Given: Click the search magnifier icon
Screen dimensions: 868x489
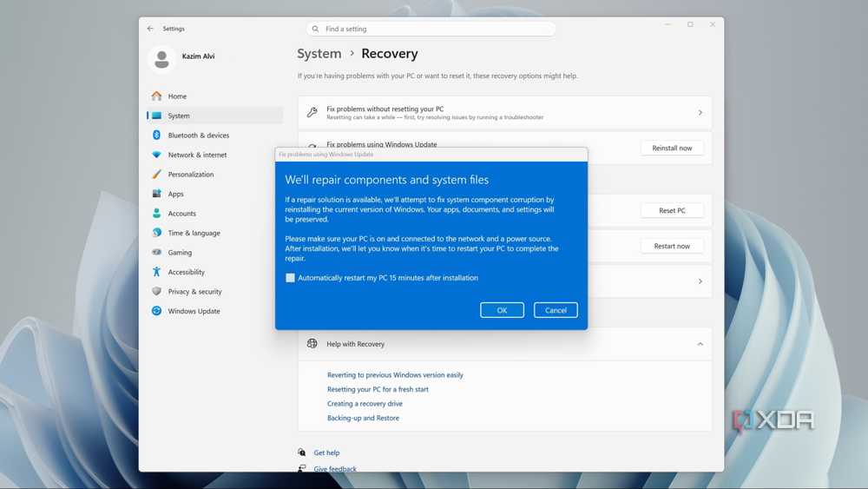Looking at the screenshot, I should coord(316,29).
